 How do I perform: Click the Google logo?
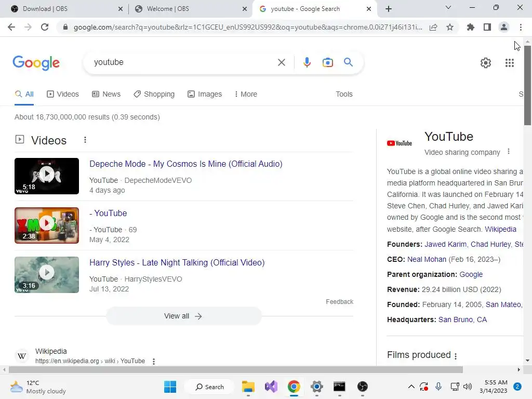(x=36, y=63)
